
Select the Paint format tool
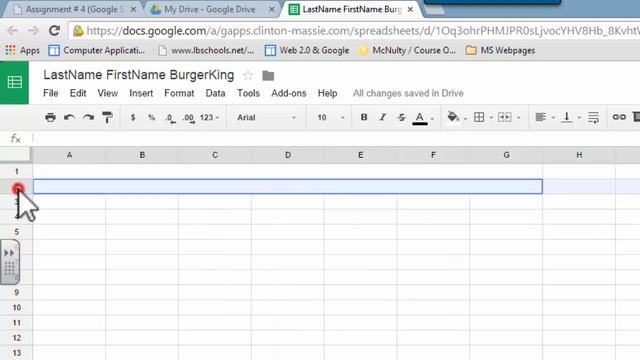[x=107, y=118]
